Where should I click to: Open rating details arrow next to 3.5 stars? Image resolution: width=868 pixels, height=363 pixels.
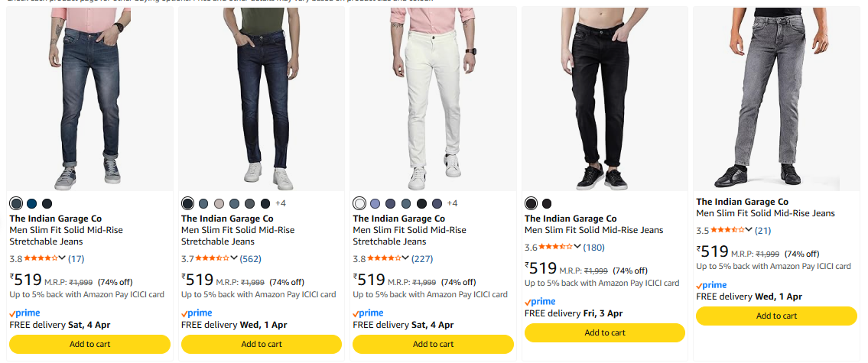pos(749,230)
